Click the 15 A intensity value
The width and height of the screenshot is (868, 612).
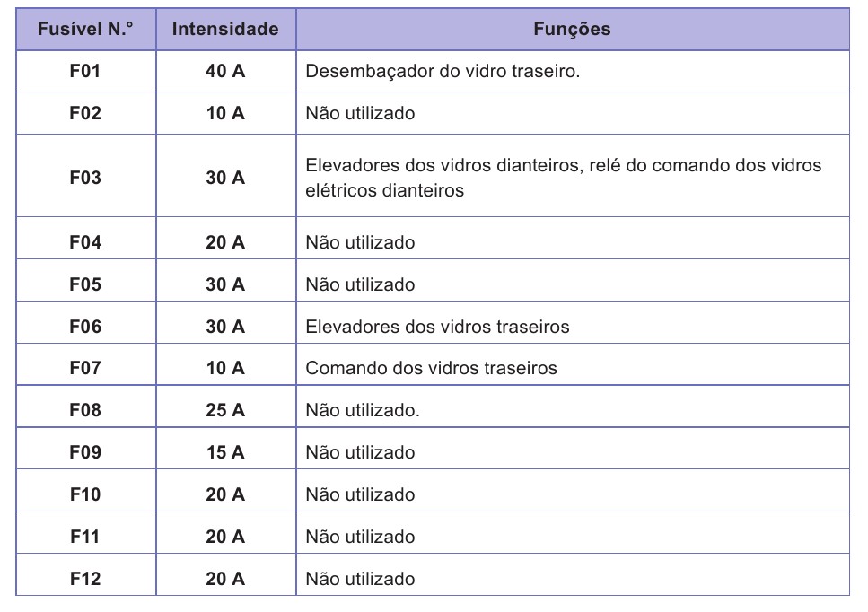click(x=225, y=452)
